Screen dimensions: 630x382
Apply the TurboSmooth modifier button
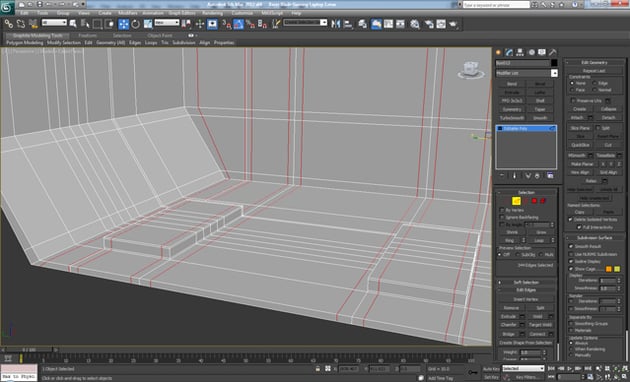(512, 118)
